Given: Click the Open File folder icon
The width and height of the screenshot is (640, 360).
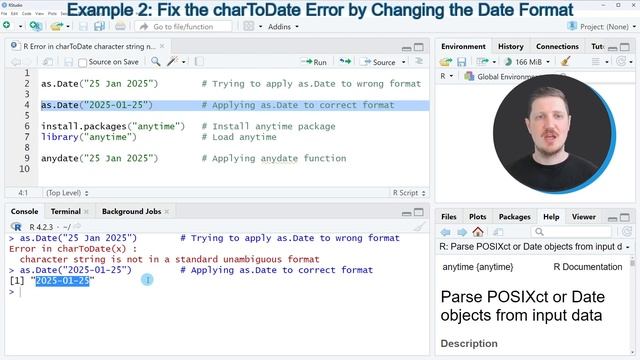Looking at the screenshot, I should pos(56,27).
